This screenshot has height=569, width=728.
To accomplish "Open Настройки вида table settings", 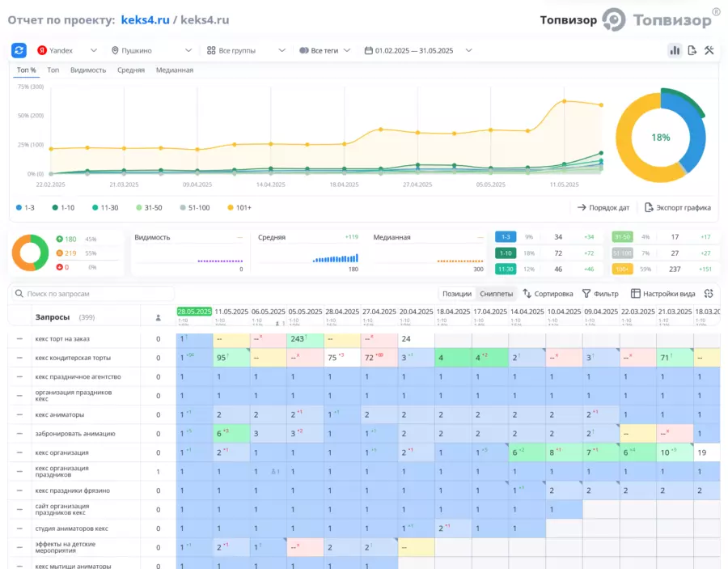I will point(663,294).
